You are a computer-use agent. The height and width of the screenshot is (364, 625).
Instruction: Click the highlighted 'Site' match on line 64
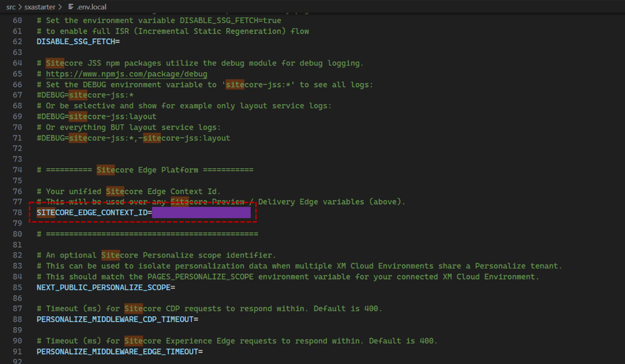click(55, 63)
